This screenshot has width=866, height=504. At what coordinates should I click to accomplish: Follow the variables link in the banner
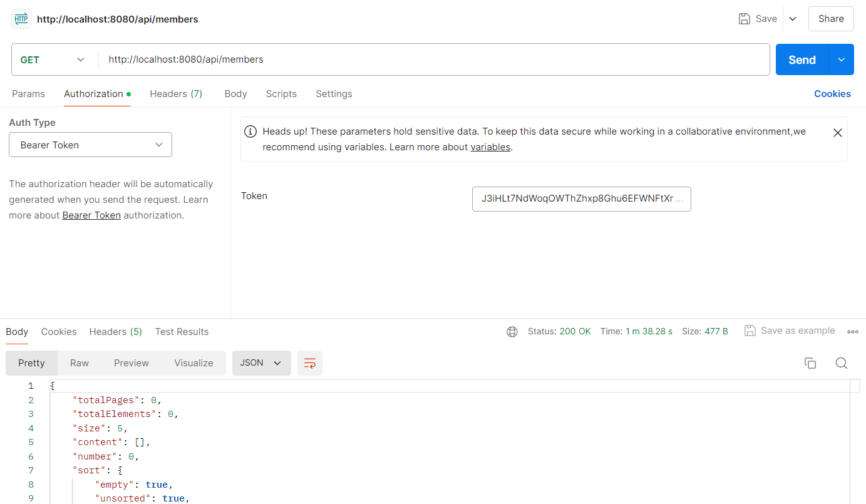click(x=490, y=147)
